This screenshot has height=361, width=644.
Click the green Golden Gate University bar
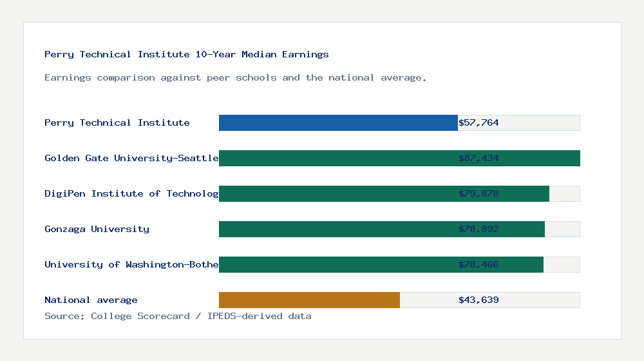399,159
